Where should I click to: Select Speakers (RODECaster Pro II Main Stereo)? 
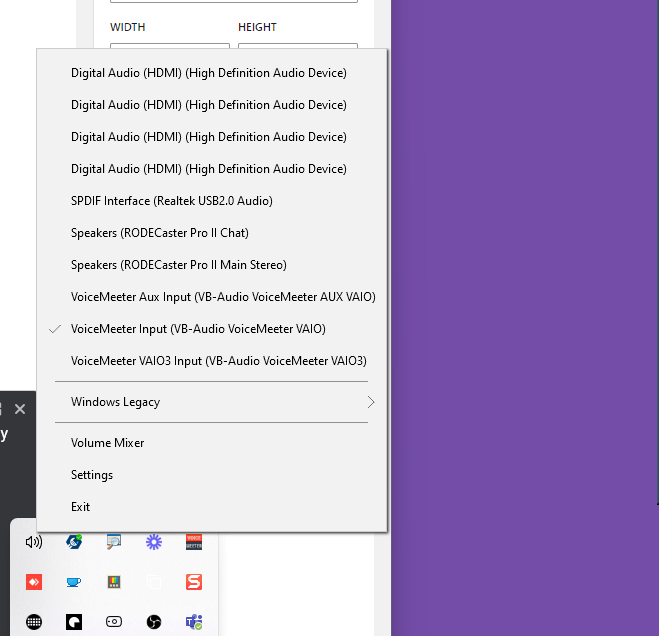tap(212, 265)
